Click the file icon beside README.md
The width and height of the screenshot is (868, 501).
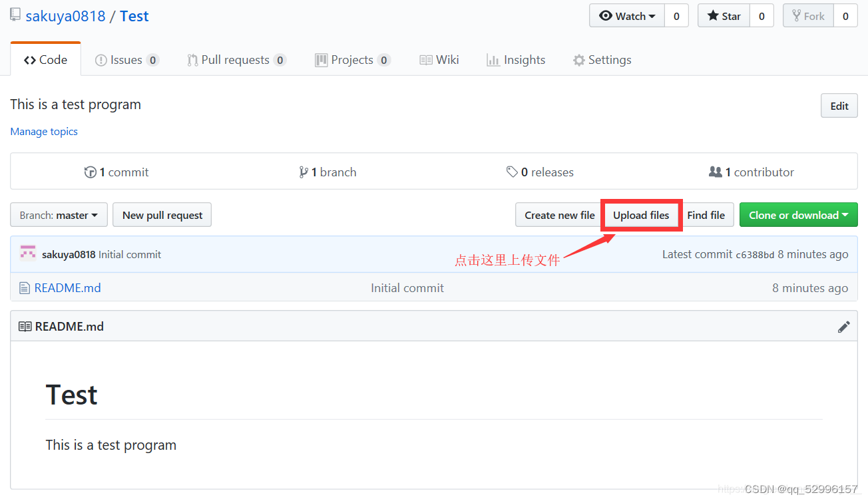[x=25, y=288]
